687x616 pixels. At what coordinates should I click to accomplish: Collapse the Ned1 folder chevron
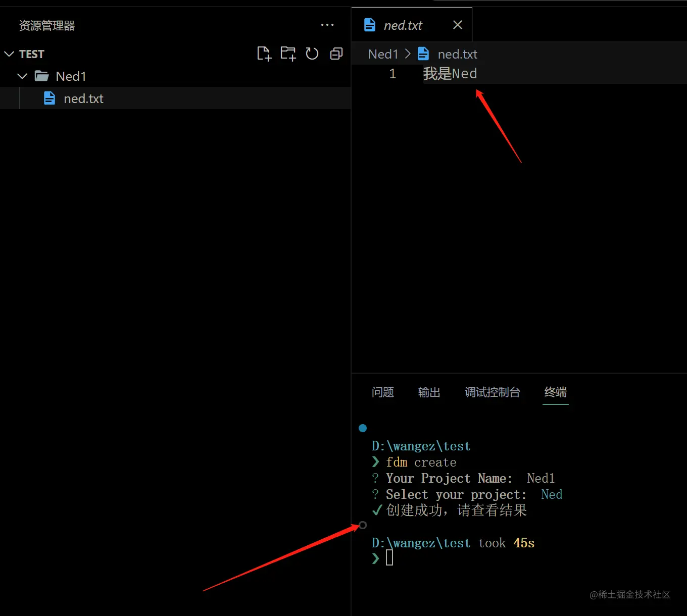point(22,76)
